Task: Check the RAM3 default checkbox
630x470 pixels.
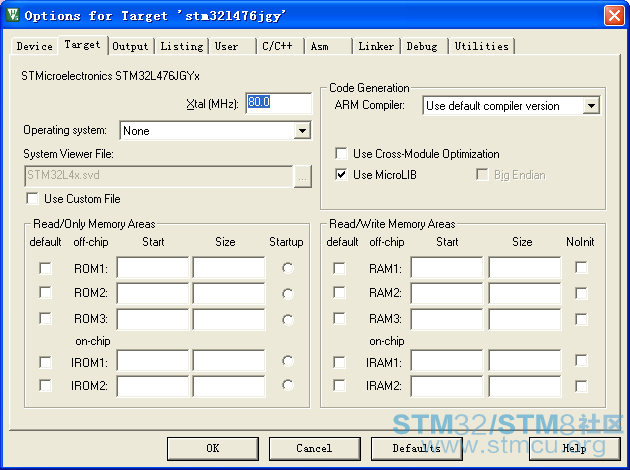Action: click(340, 318)
